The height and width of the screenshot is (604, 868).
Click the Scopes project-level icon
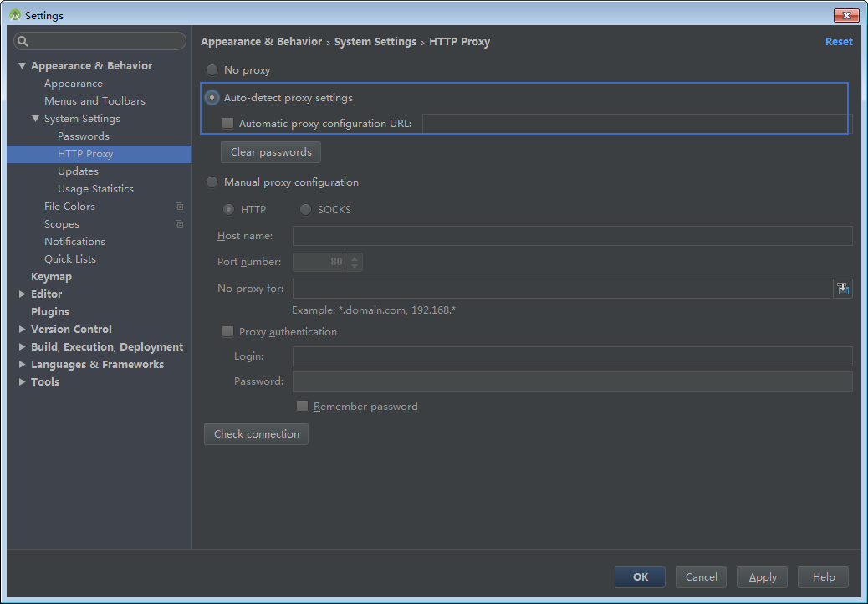pos(179,224)
